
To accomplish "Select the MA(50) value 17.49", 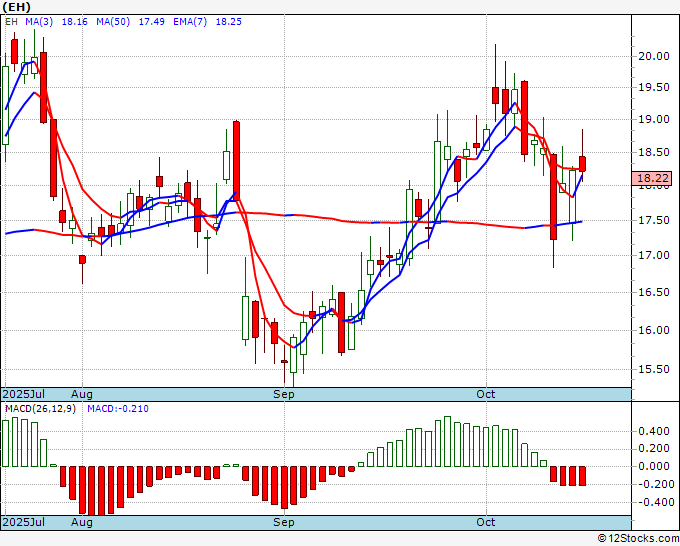I will pos(151,22).
